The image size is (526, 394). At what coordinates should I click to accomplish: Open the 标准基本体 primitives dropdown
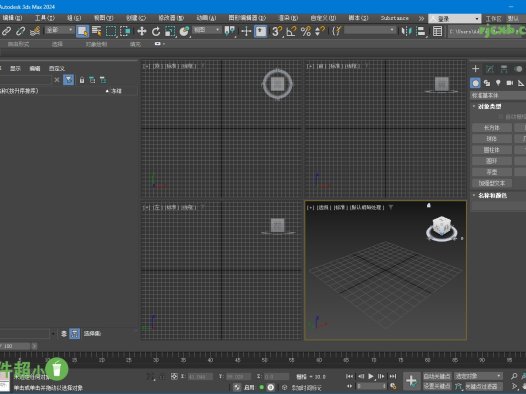(x=498, y=96)
